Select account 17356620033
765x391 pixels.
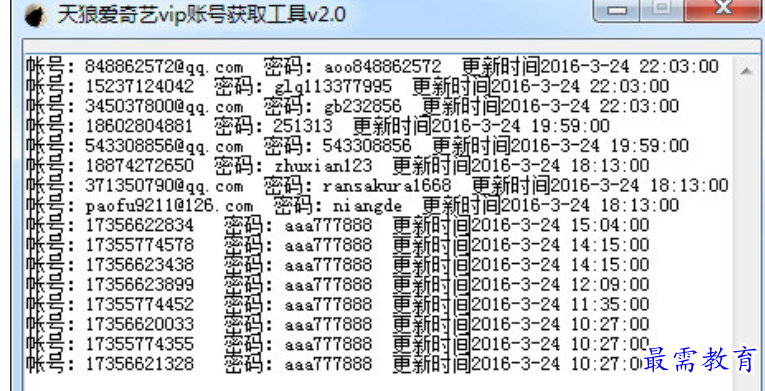click(x=140, y=324)
